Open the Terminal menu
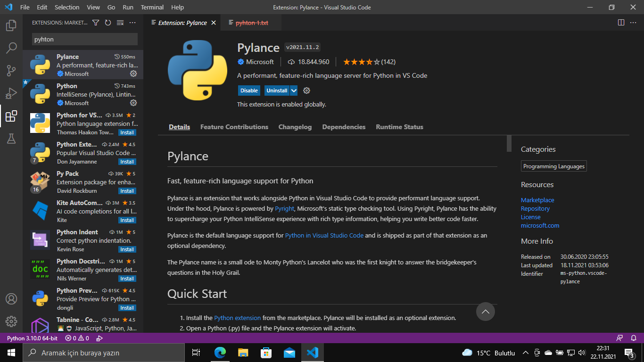This screenshot has height=362, width=644. (152, 7)
